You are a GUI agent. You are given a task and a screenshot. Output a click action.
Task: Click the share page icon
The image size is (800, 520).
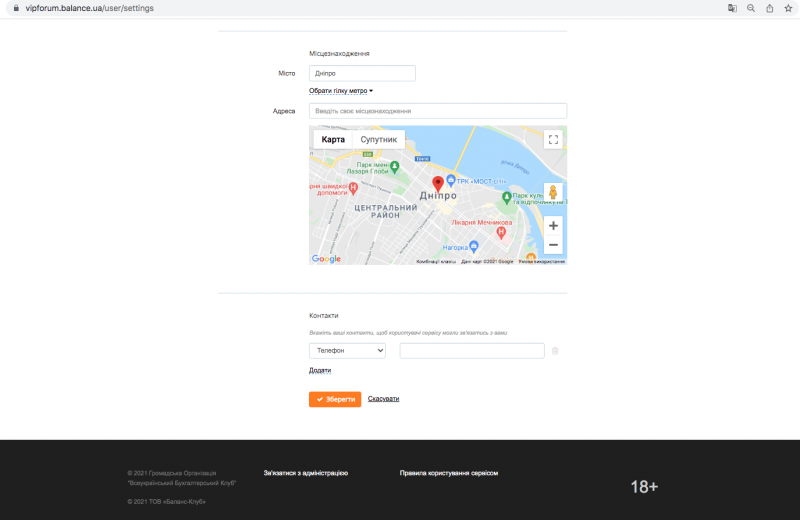pos(769,8)
